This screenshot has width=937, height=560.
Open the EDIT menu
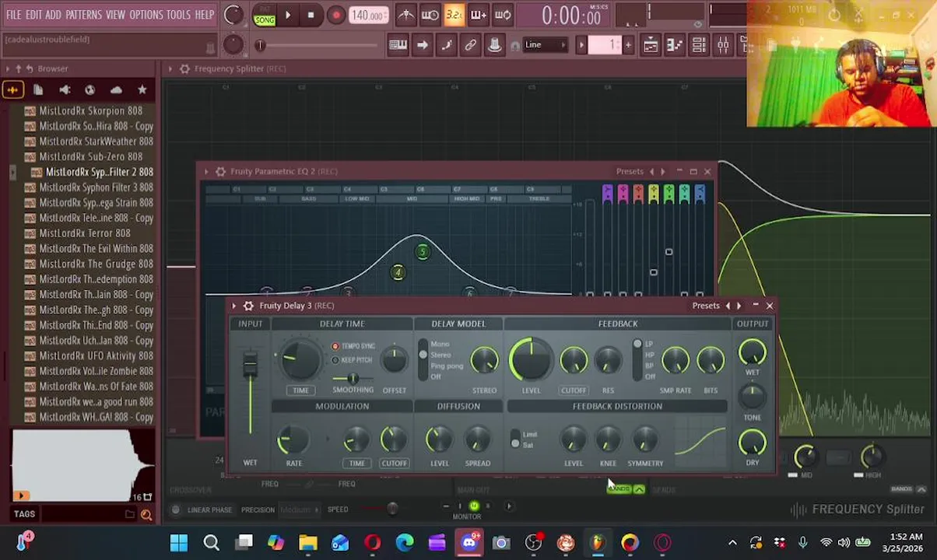pos(33,15)
